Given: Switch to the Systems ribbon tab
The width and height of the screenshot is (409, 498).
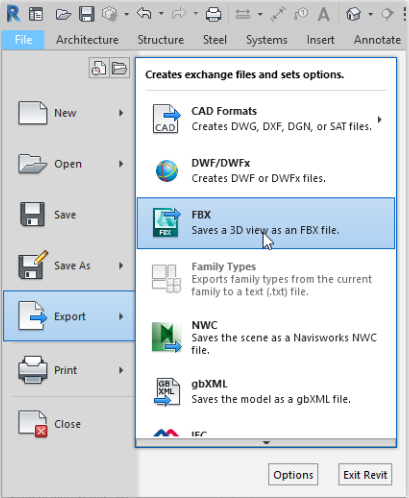Looking at the screenshot, I should [267, 40].
